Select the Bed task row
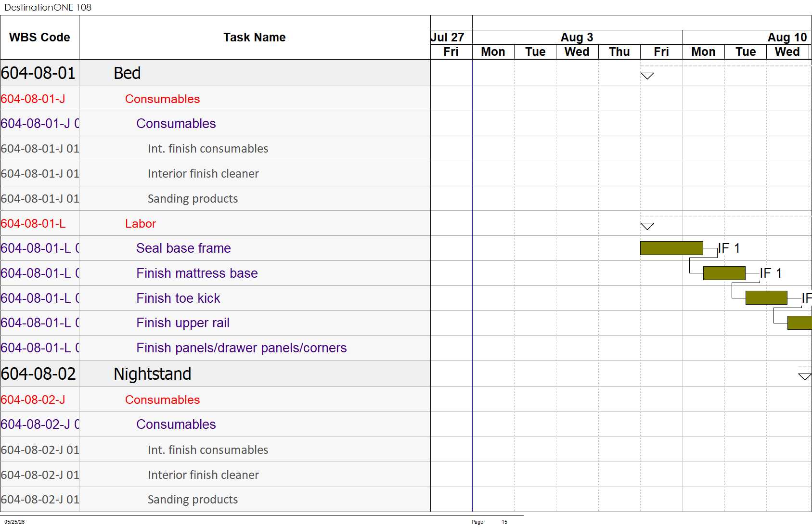This screenshot has width=812, height=528. [215, 73]
